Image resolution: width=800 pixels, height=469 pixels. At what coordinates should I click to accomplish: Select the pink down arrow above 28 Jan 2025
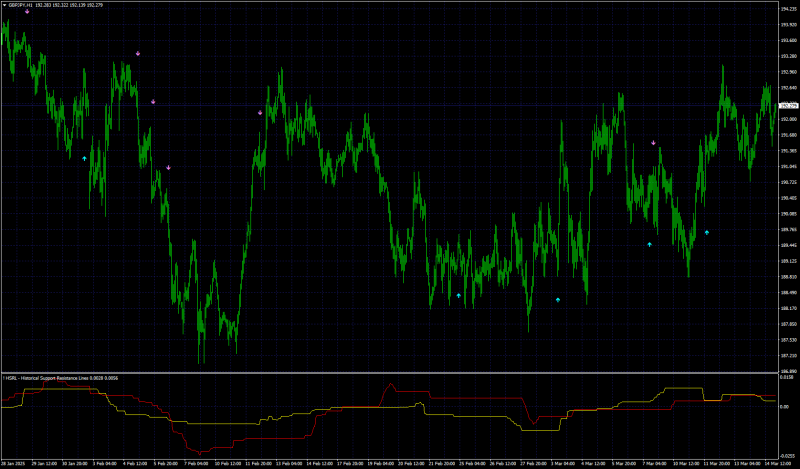[28, 11]
